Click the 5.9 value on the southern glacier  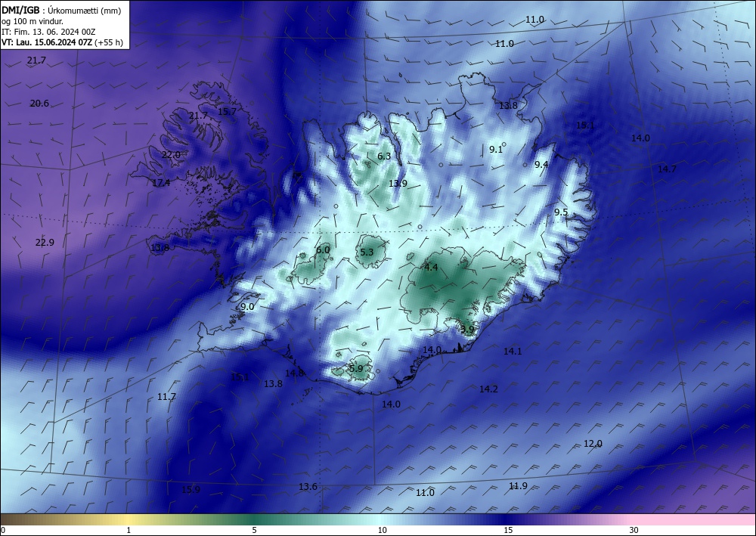click(x=356, y=368)
